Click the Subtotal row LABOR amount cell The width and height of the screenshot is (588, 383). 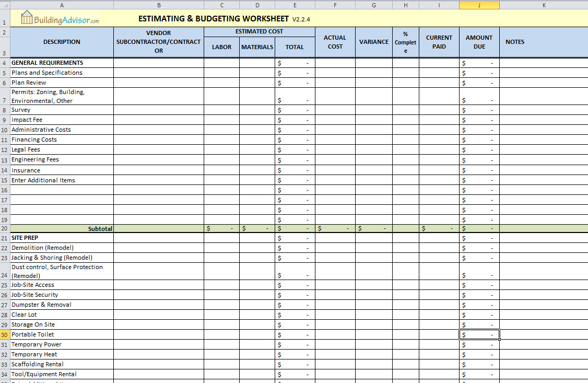tap(221, 228)
